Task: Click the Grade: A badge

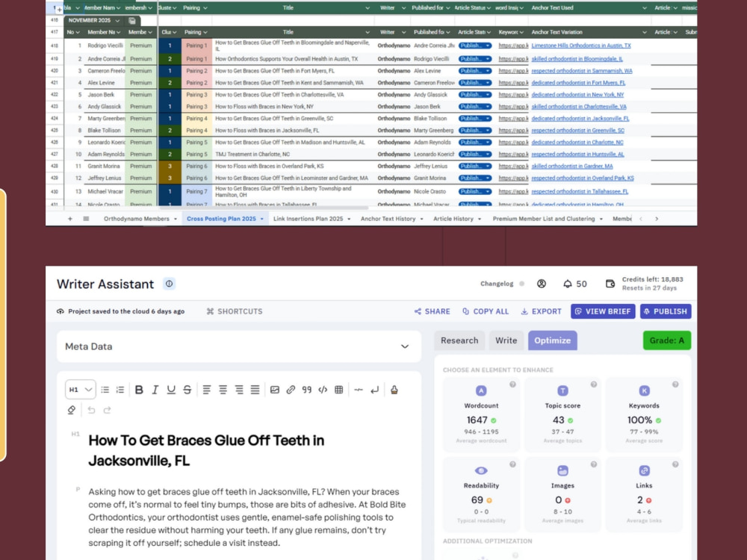Action: [666, 340]
